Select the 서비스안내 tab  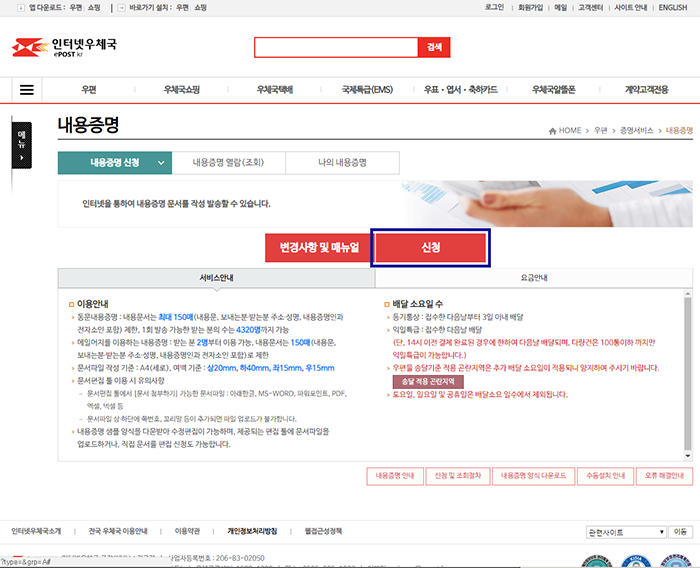click(x=217, y=278)
